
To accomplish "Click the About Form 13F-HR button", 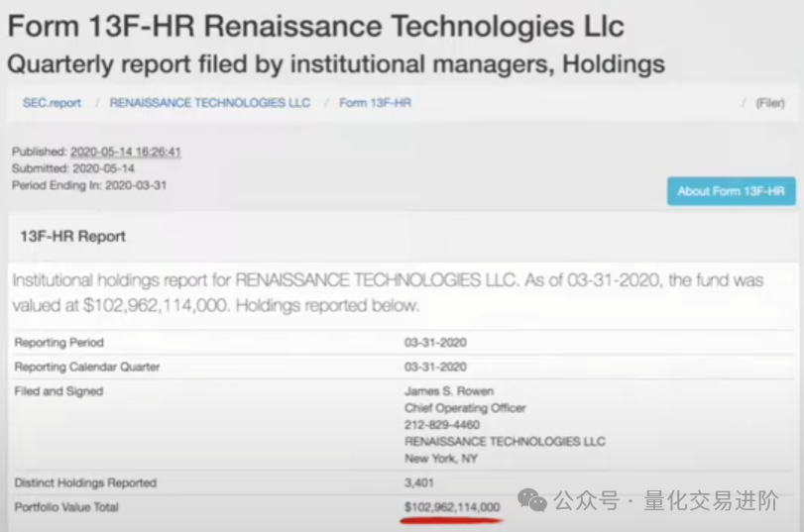I will pos(732,191).
